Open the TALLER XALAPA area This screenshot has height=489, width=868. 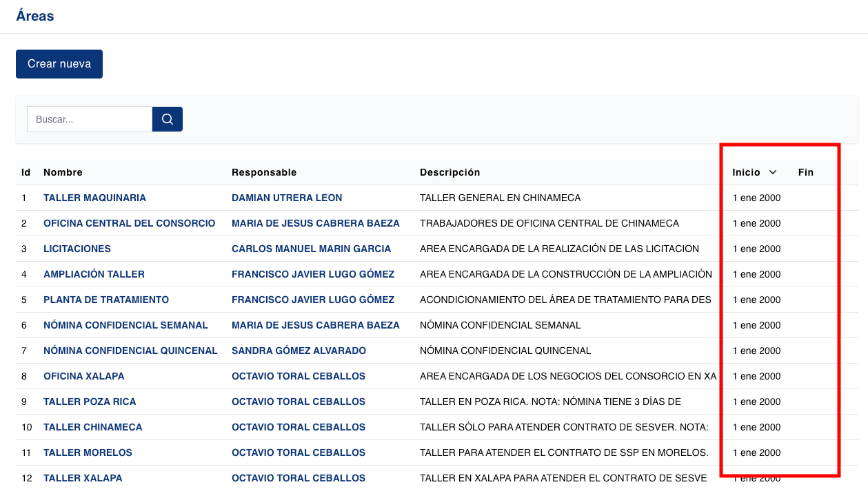tap(82, 478)
